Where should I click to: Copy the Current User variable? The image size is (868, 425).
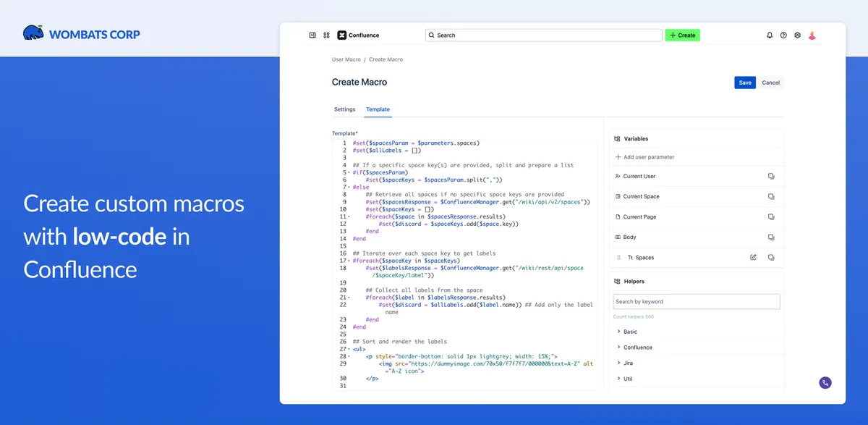tap(771, 176)
